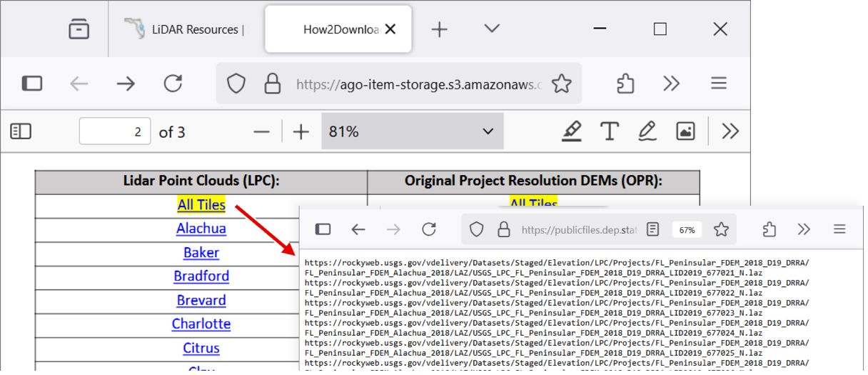Toggle the PDF viewer sidebar
This screenshot has width=868, height=375.
21,131
